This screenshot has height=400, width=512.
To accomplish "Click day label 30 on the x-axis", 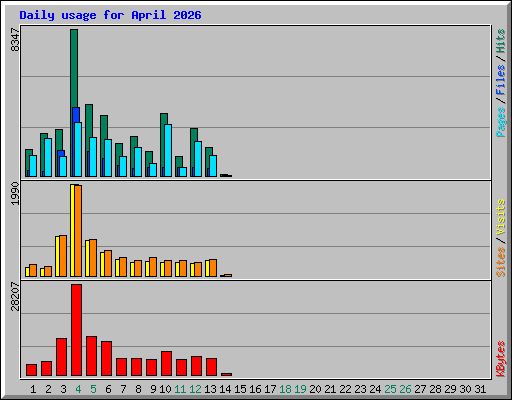I will (465, 389).
